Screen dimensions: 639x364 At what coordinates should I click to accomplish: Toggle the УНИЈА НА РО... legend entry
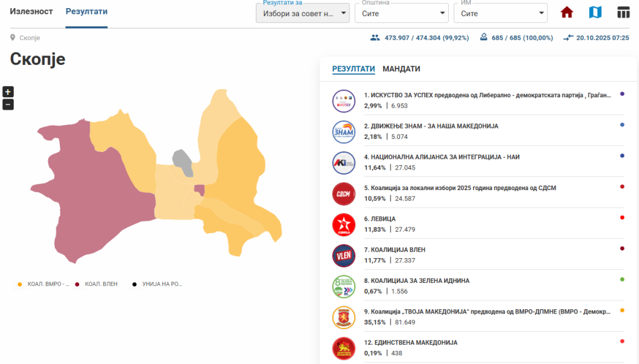[x=157, y=284]
